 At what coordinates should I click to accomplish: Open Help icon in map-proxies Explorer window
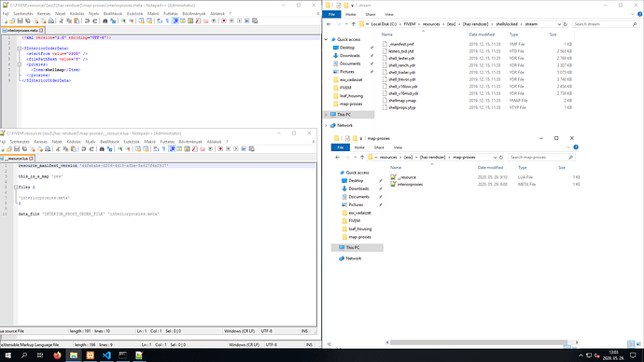(x=576, y=146)
